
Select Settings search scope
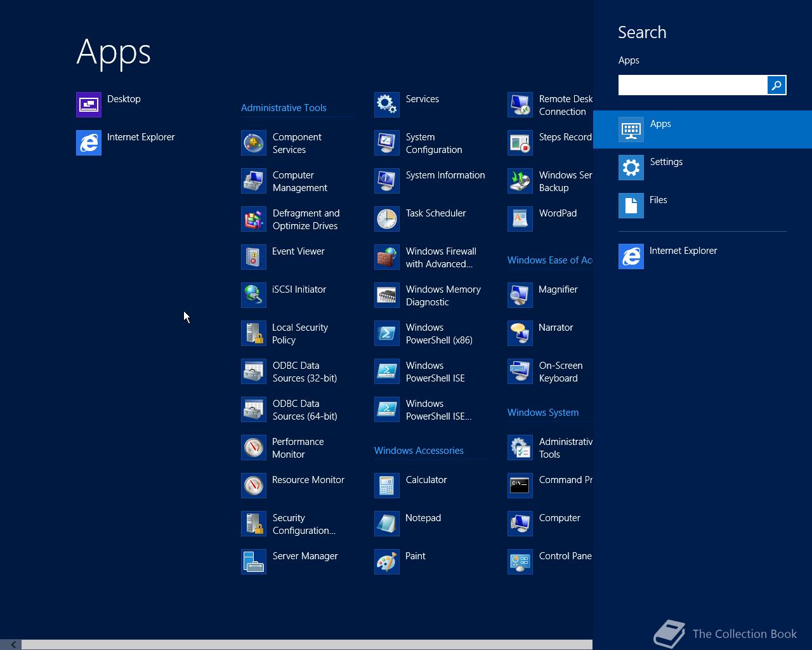(702, 168)
